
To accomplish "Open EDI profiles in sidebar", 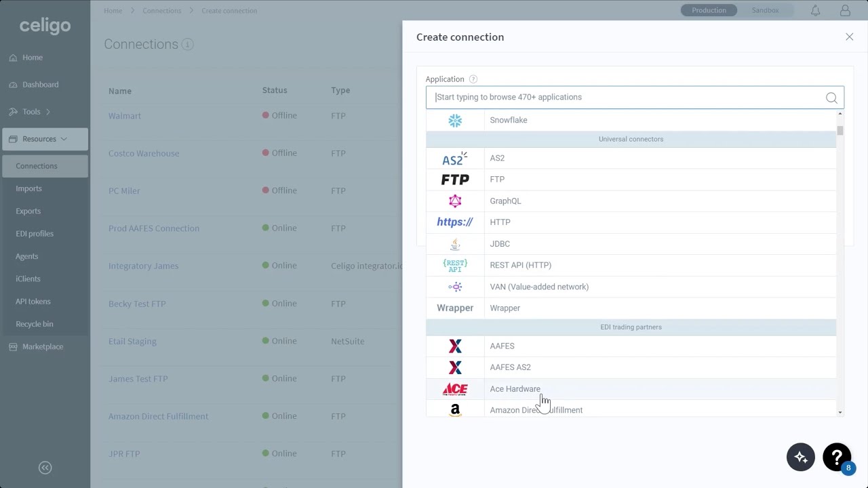I will click(x=35, y=234).
